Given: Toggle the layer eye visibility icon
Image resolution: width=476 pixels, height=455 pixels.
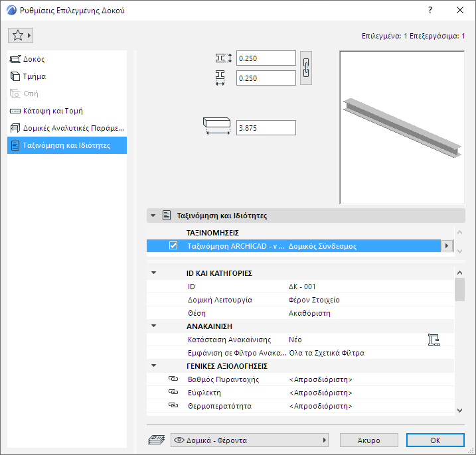Looking at the screenshot, I should click(x=179, y=440).
